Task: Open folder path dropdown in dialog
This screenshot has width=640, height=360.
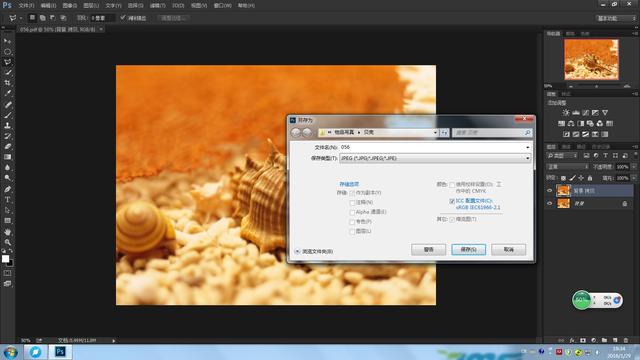Action: [435, 133]
